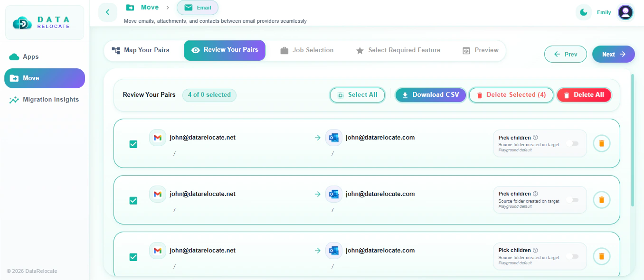
Task: Click the '© 2026 DataRelocate' footer text
Action: coord(32,271)
